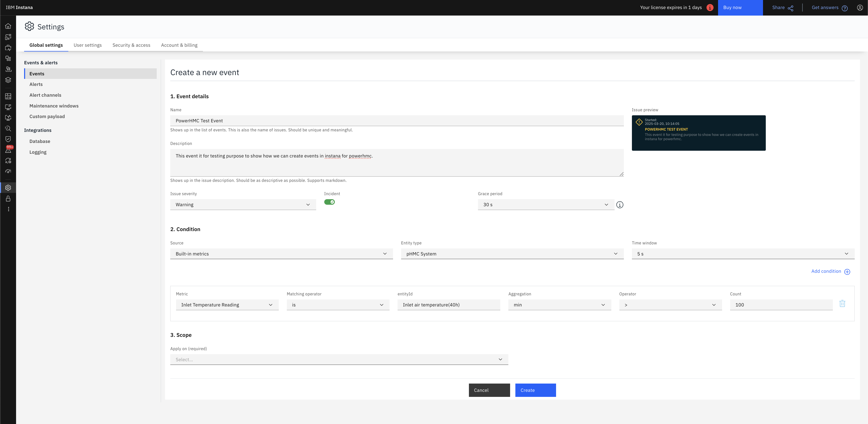Open the custom dashboards sidebar icon
Viewport: 868px width, 424px height.
click(8, 96)
